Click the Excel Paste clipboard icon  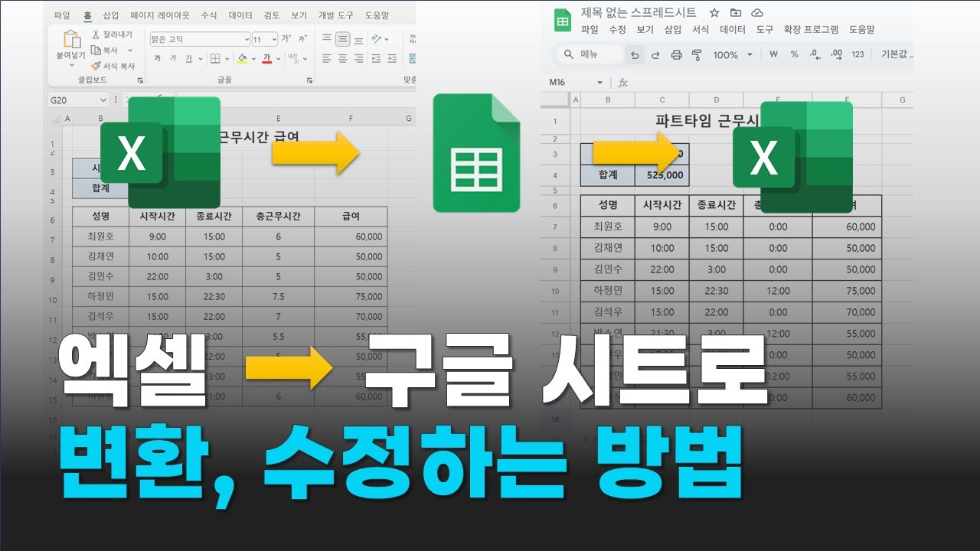(x=72, y=40)
